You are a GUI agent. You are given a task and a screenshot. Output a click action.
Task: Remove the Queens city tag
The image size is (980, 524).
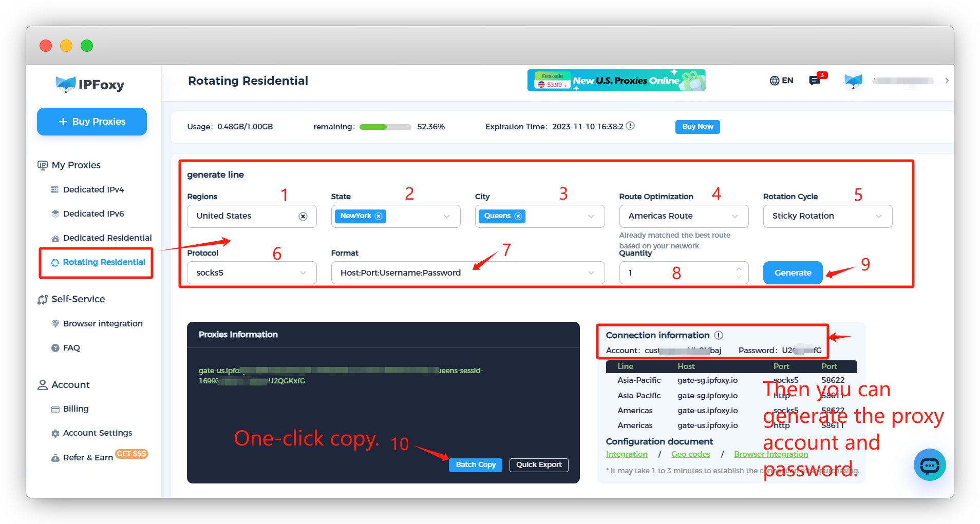(x=518, y=216)
